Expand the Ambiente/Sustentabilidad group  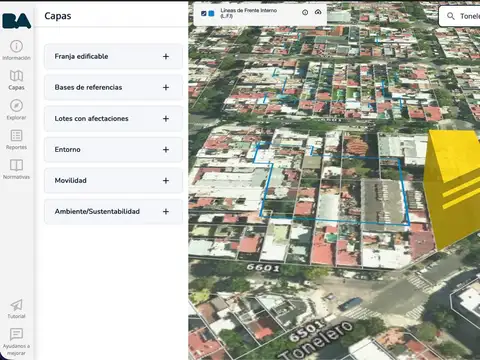point(113,211)
